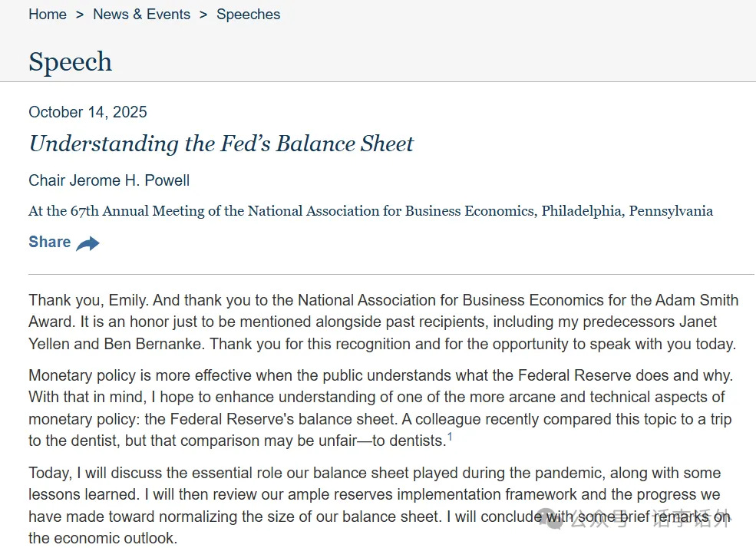Click the breadcrumb separator before Speeches
The height and width of the screenshot is (548, 756).
click(203, 15)
